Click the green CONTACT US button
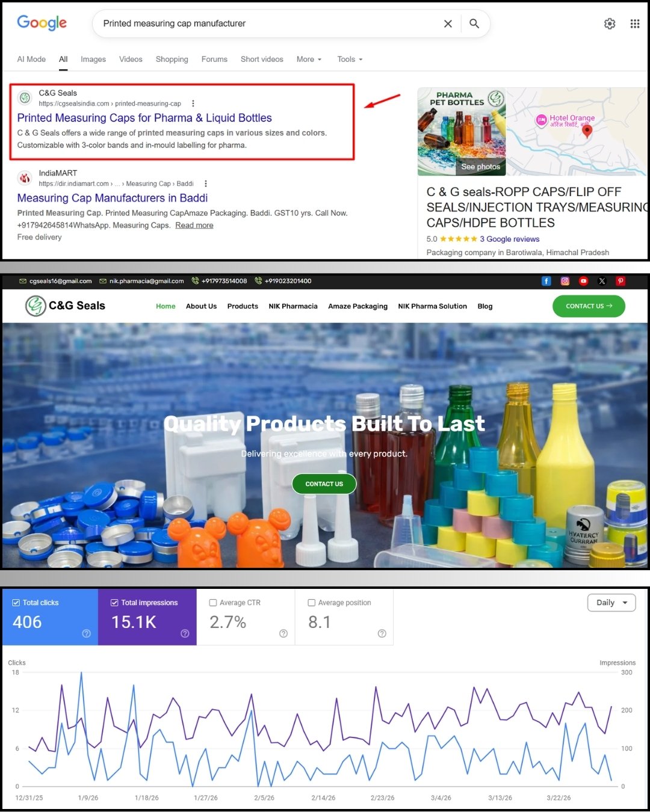Screen dimensions: 650x812 pyautogui.click(x=324, y=484)
